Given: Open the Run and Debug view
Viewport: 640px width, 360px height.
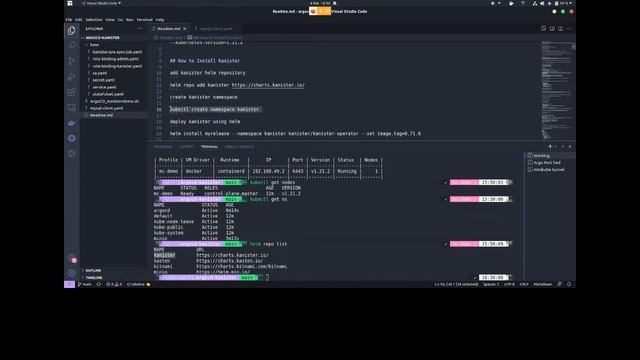Looking at the screenshot, I should tap(72, 76).
